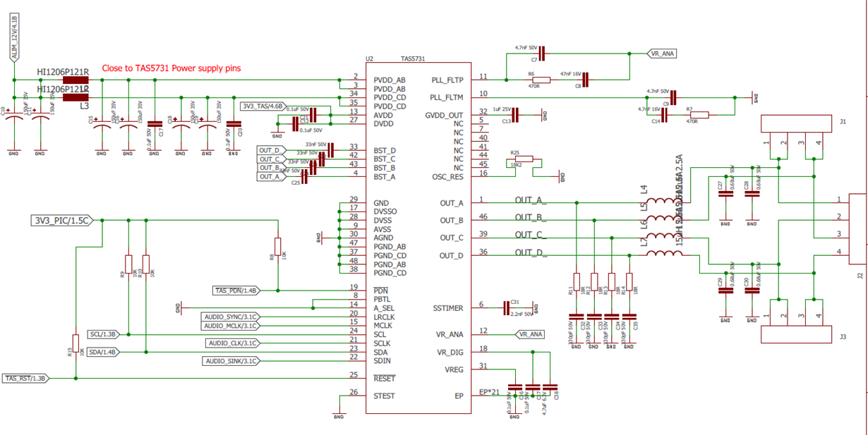Image resolution: width=868 pixels, height=435 pixels.
Task: Click the SCL/1.3B net flag
Action: click(103, 334)
